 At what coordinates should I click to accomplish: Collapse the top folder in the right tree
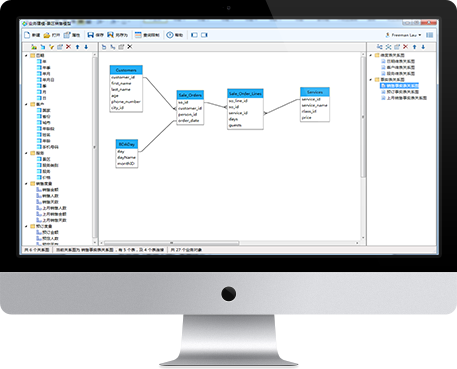pyautogui.click(x=371, y=55)
